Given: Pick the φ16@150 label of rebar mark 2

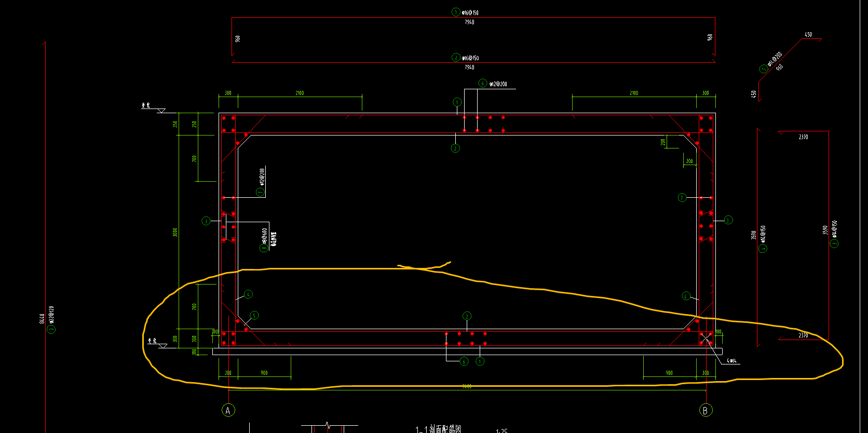Looking at the screenshot, I should pyautogui.click(x=470, y=58).
